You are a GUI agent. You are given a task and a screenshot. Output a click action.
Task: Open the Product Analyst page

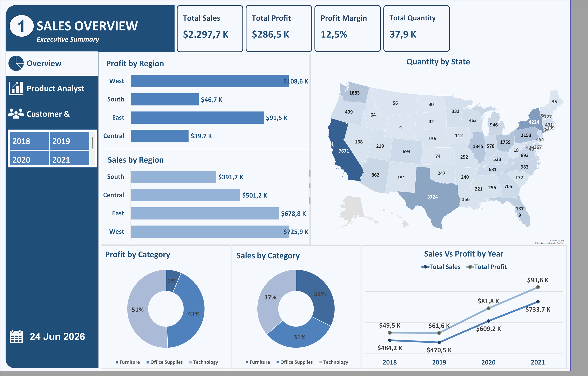point(52,88)
